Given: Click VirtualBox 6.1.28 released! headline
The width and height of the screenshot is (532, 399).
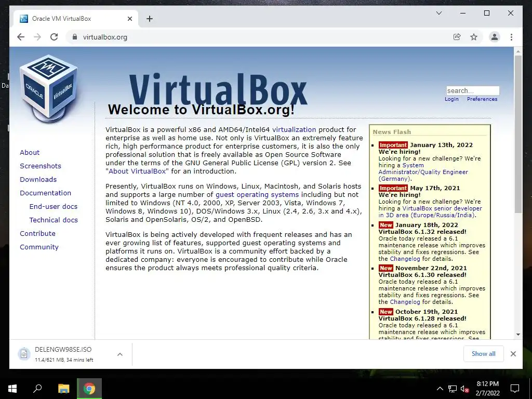Looking at the screenshot, I should tap(422, 318).
